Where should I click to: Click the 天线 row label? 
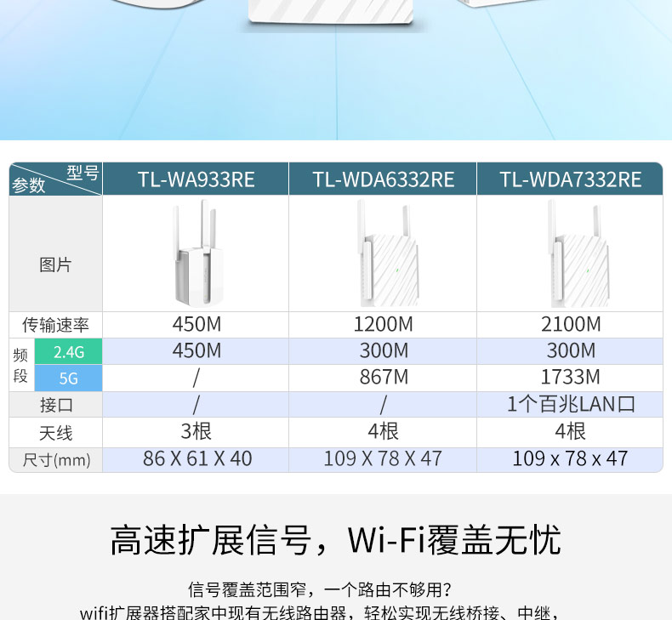(x=55, y=433)
